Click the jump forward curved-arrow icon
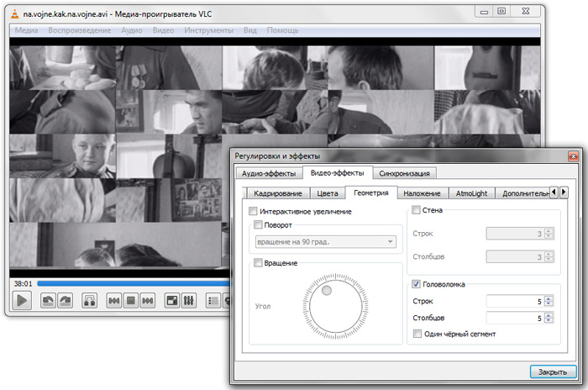 [x=66, y=300]
